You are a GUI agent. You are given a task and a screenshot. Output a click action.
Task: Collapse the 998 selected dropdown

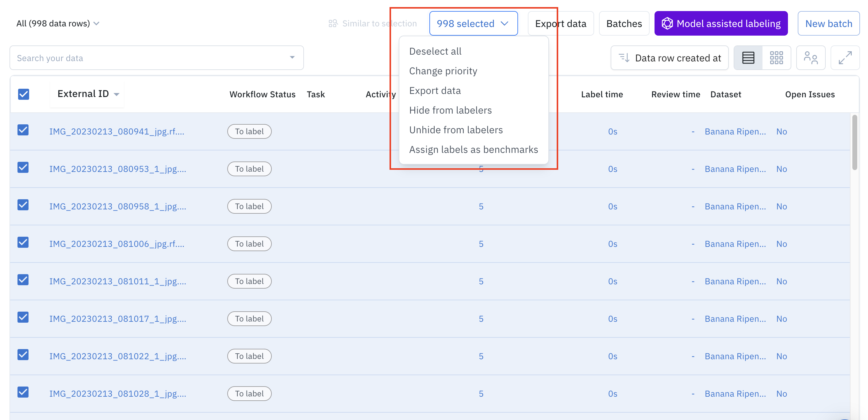[474, 23]
